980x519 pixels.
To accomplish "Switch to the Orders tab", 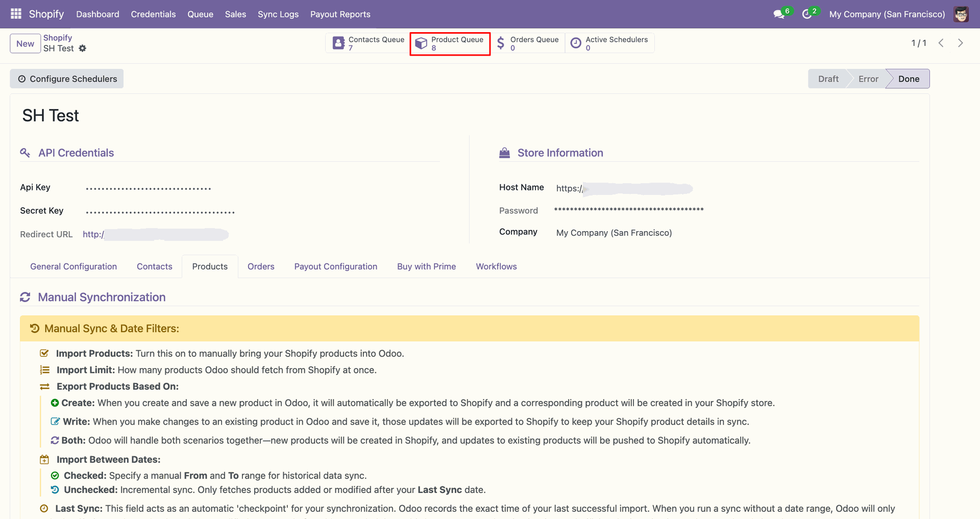I will click(x=261, y=266).
